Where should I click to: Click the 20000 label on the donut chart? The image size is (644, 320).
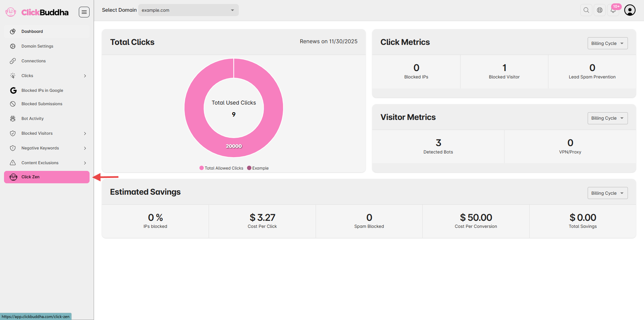click(234, 146)
